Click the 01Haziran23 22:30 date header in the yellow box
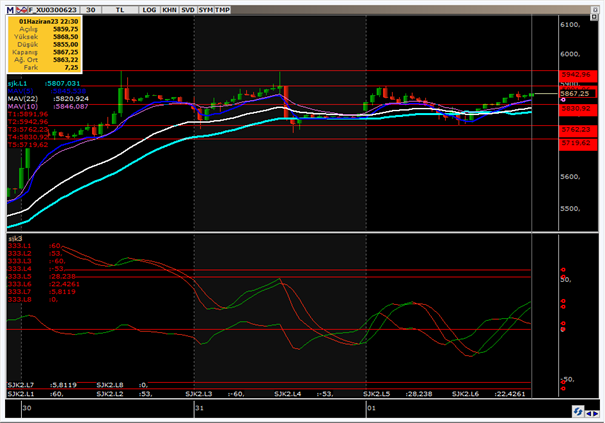Image resolution: width=605 pixels, height=423 pixels. point(49,22)
